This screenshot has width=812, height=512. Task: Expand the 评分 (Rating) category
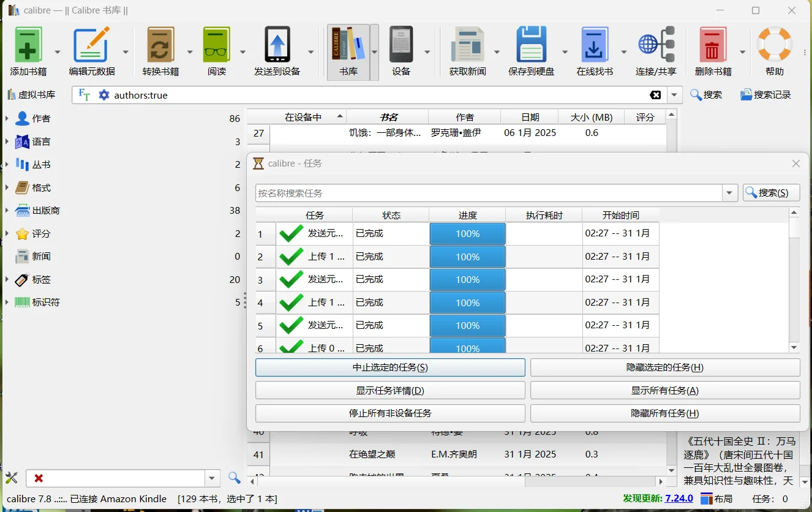7,233
